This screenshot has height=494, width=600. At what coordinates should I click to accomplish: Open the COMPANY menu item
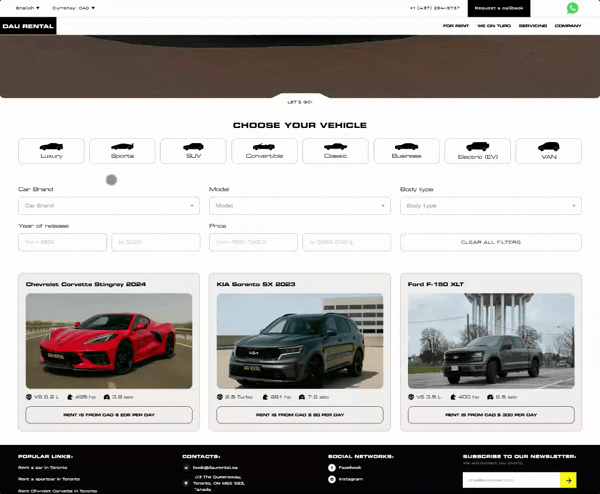[568, 26]
